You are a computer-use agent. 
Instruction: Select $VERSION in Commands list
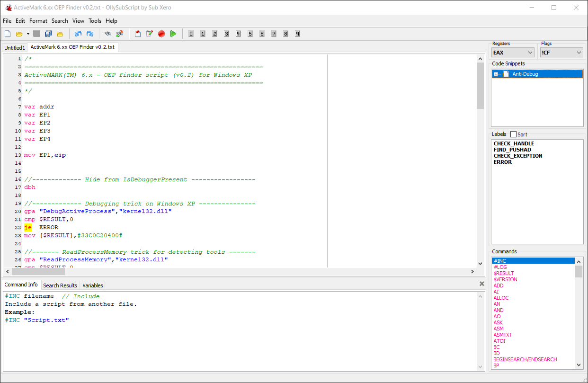(505, 279)
